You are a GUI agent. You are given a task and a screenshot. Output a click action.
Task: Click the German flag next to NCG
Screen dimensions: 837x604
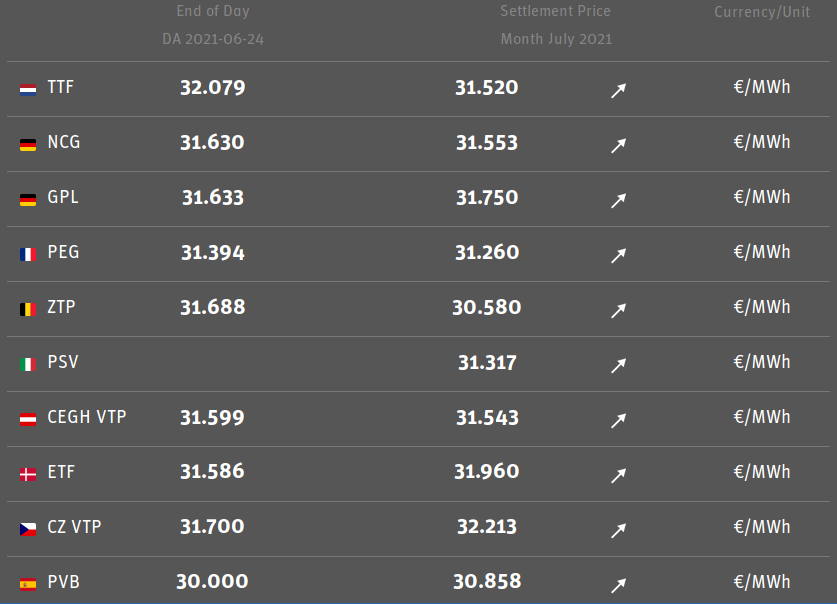coord(28,144)
